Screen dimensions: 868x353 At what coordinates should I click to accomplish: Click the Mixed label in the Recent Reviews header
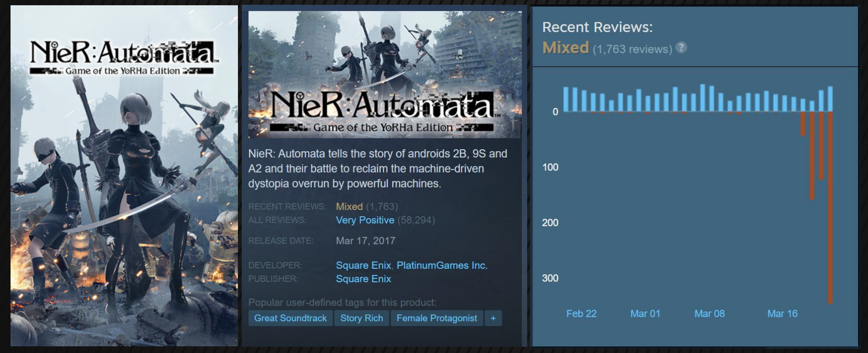coord(565,48)
